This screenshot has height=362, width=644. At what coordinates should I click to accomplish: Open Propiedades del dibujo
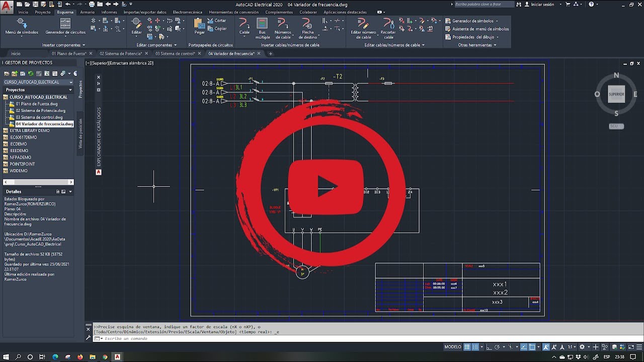click(x=472, y=37)
